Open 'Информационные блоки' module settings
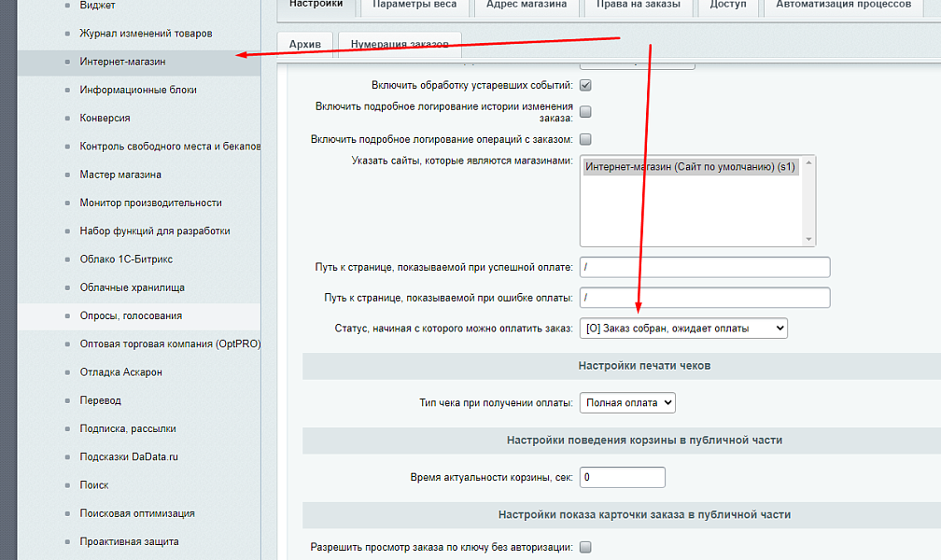The width and height of the screenshot is (941, 560). pos(138,90)
